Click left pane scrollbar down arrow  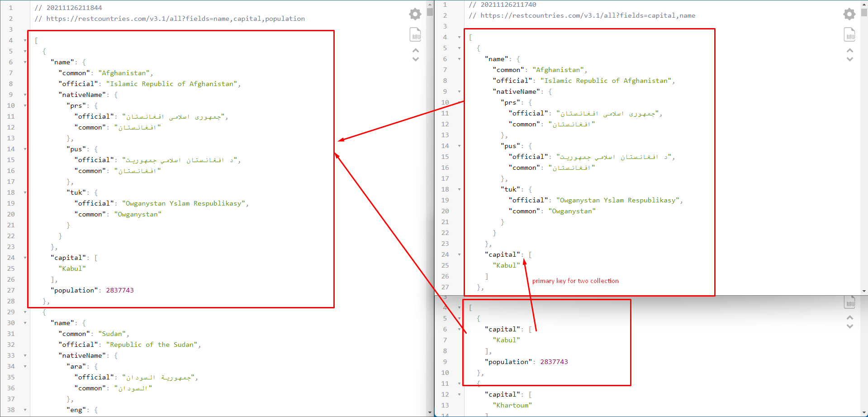430,412
